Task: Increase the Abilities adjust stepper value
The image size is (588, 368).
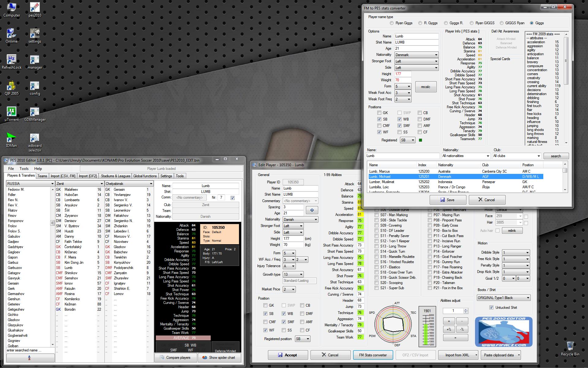Action: (x=466, y=309)
